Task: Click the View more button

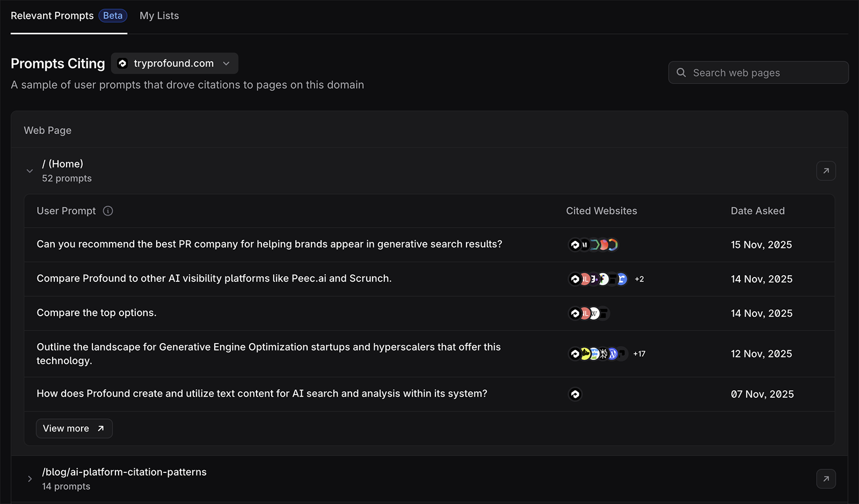Action: (74, 428)
